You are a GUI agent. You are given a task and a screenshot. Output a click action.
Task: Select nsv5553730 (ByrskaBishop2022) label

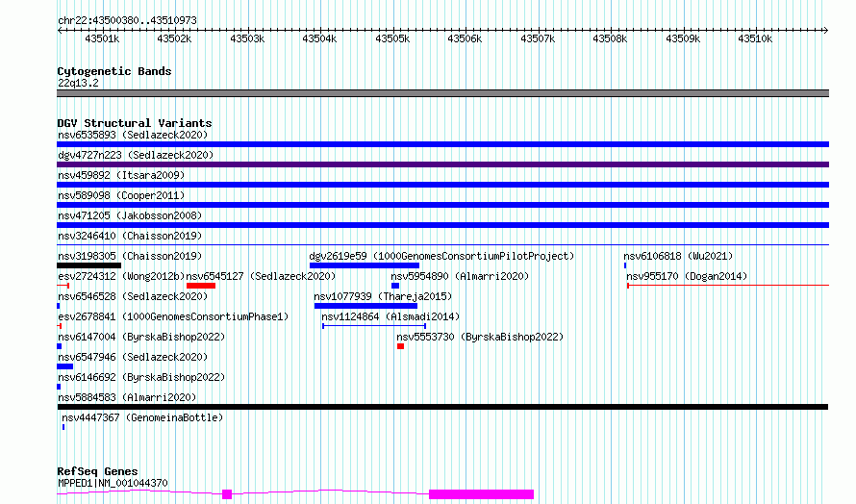coord(480,337)
